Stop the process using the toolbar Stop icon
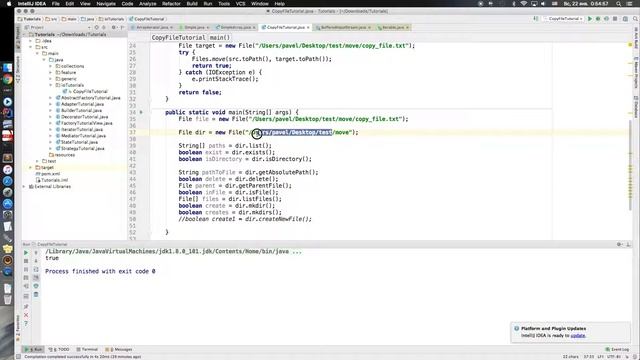This screenshot has height=360, width=640. pyautogui.click(x=615, y=19)
